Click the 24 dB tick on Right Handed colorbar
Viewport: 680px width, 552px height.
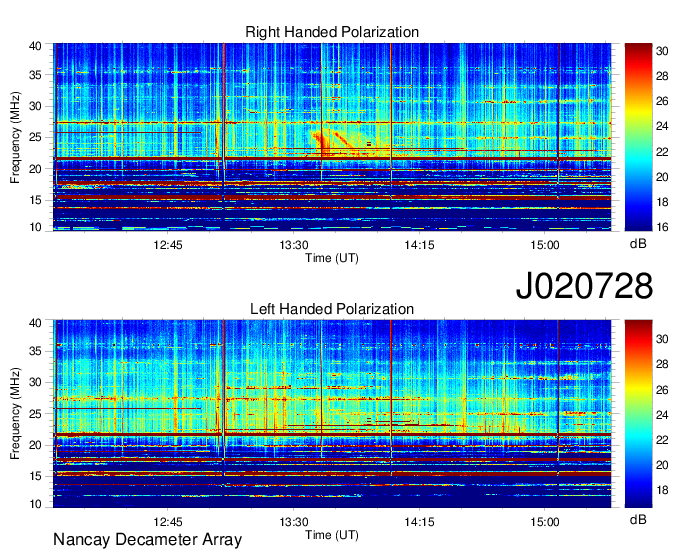pos(662,127)
